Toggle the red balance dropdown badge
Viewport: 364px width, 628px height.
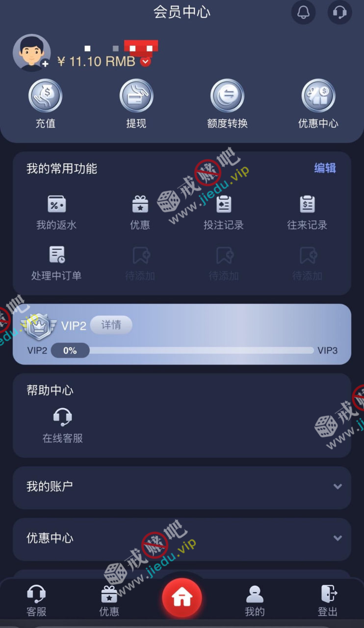coord(145,62)
